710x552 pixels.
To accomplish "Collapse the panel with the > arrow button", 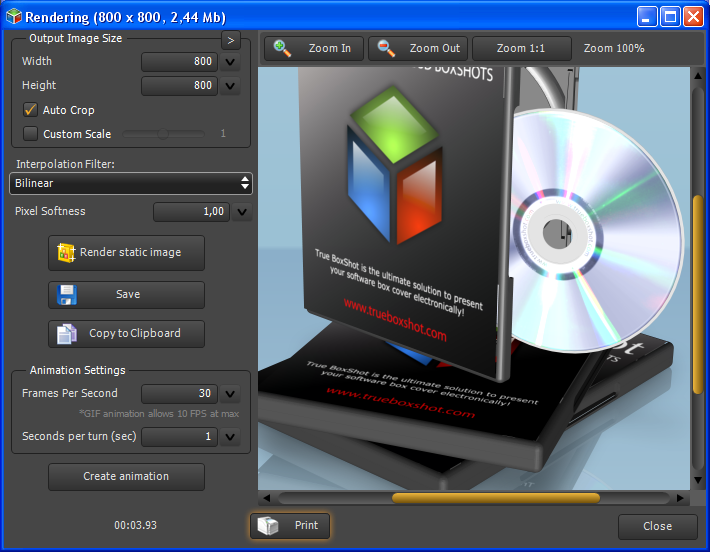I will (230, 40).
